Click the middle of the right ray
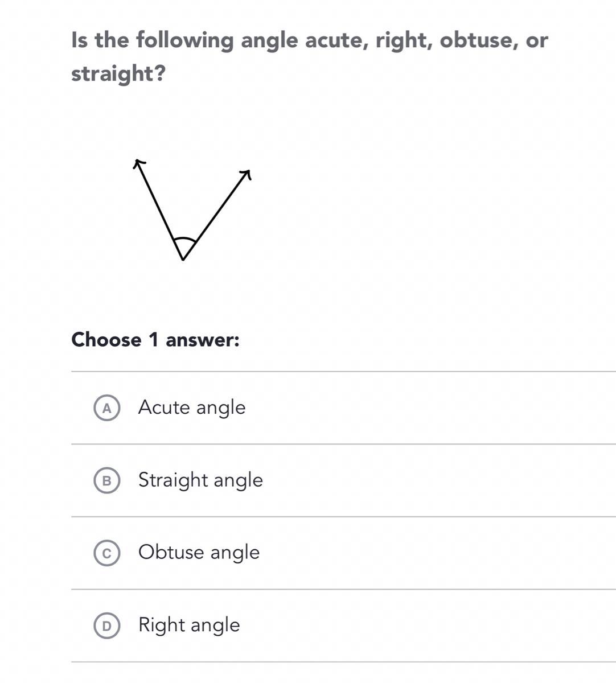 click(x=215, y=215)
